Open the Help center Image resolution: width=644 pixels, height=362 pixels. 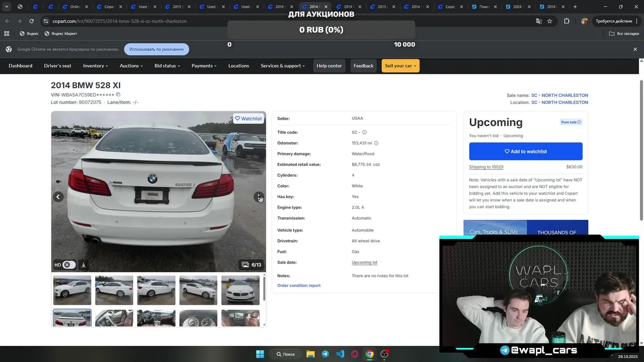tap(329, 66)
